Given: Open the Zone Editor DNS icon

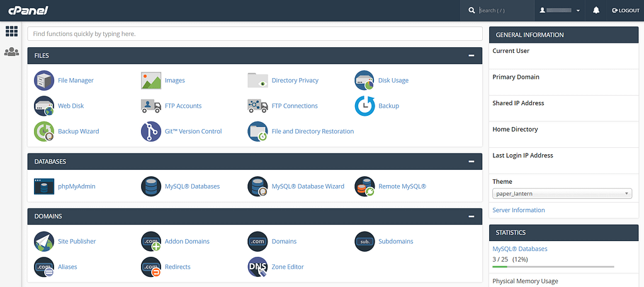Looking at the screenshot, I should click(x=257, y=267).
